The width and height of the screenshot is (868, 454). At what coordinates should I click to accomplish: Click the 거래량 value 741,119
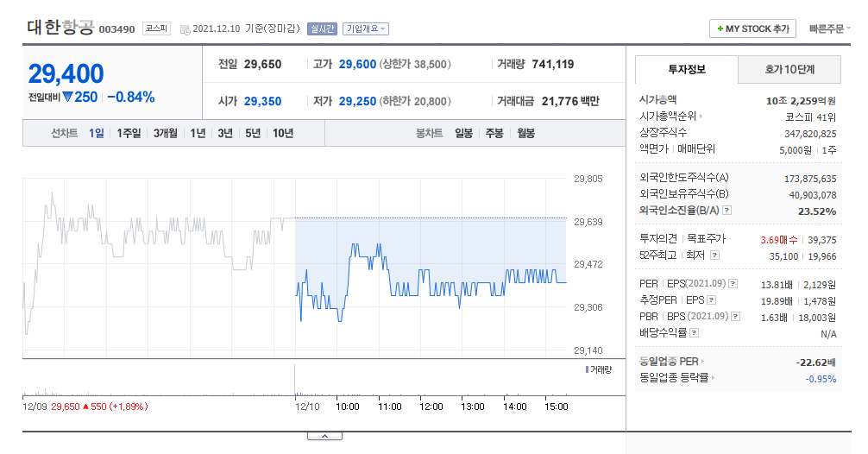[553, 64]
